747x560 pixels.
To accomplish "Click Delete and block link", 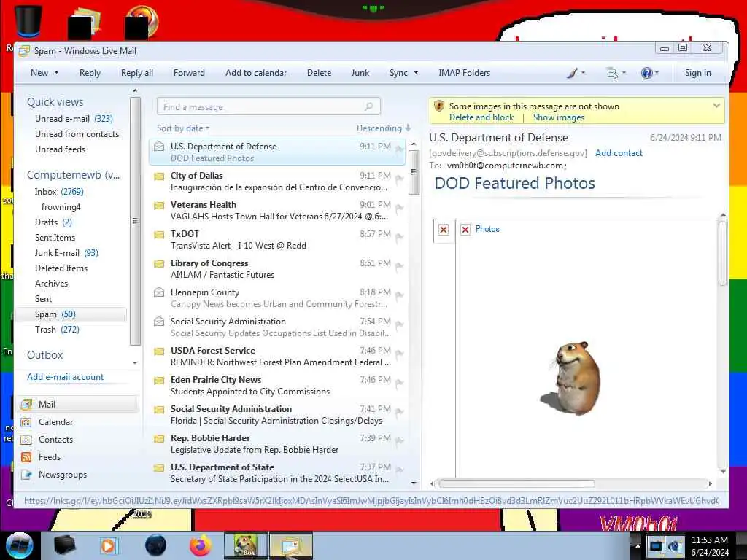I will tap(481, 117).
